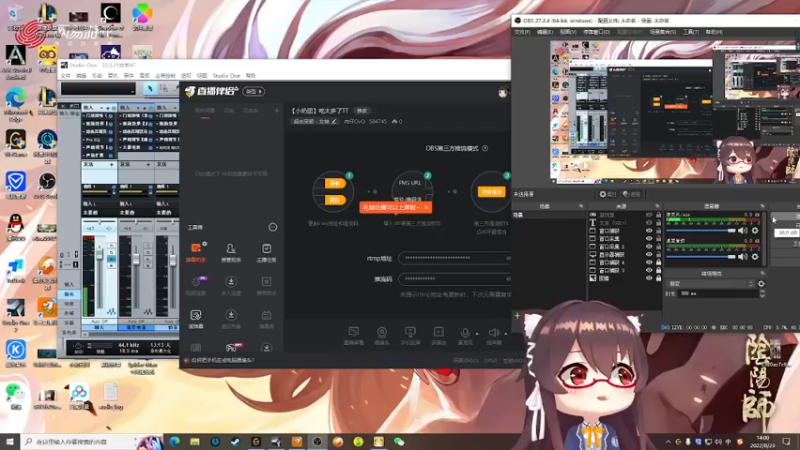Image resolution: width=800 pixels, height=450 pixels.
Task: Select the arrow tool in Studio One toolbar
Action: click(150, 89)
